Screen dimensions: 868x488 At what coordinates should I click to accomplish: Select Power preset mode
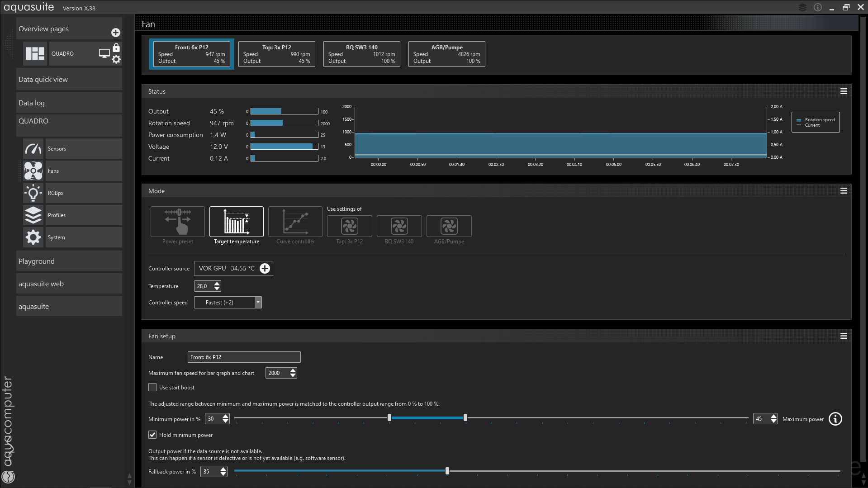click(x=178, y=222)
